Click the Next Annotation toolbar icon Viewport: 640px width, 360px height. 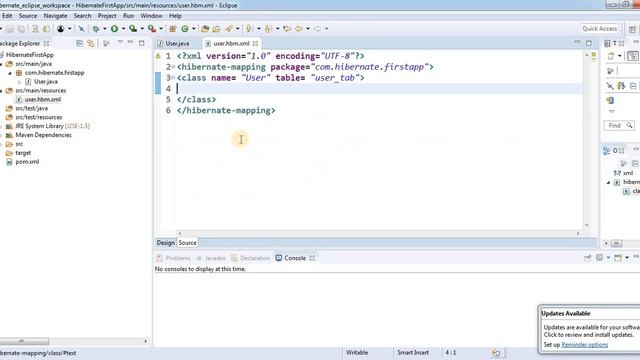coord(249,29)
